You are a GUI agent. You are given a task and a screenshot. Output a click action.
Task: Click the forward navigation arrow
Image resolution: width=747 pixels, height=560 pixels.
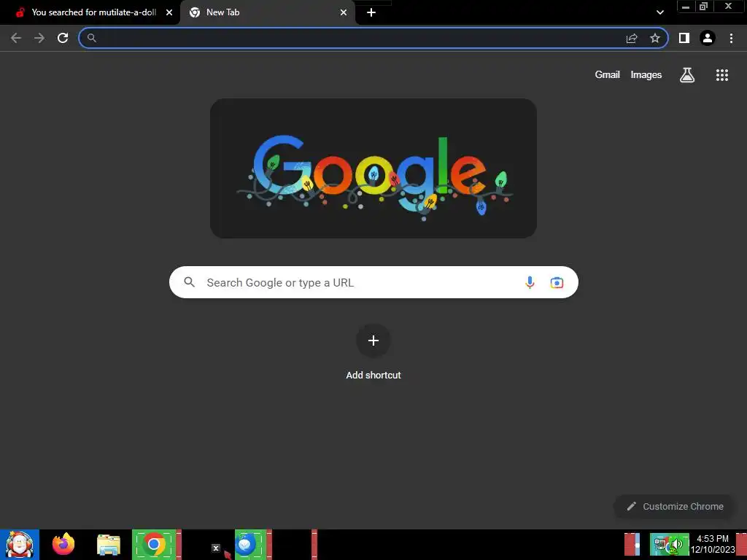[x=39, y=38]
